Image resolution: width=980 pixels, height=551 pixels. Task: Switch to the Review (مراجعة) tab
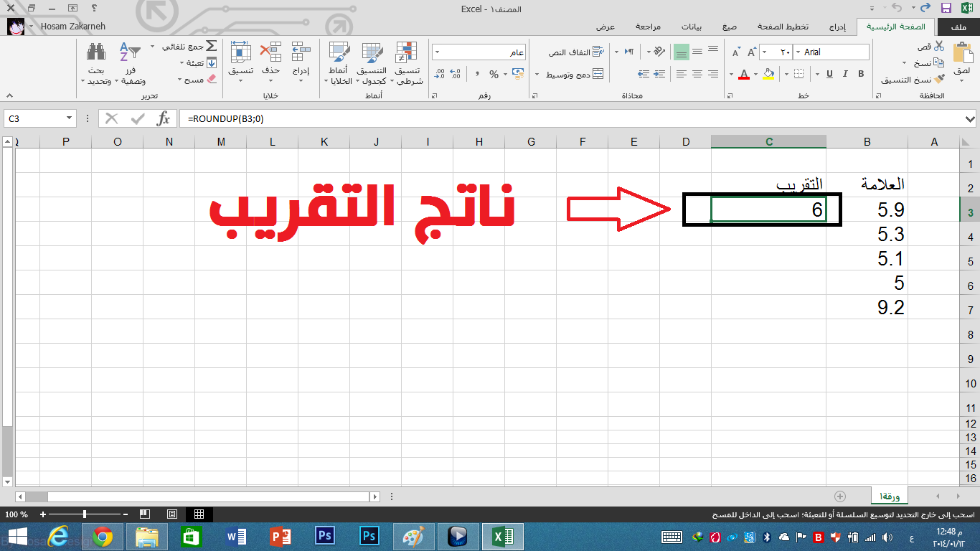(x=648, y=27)
